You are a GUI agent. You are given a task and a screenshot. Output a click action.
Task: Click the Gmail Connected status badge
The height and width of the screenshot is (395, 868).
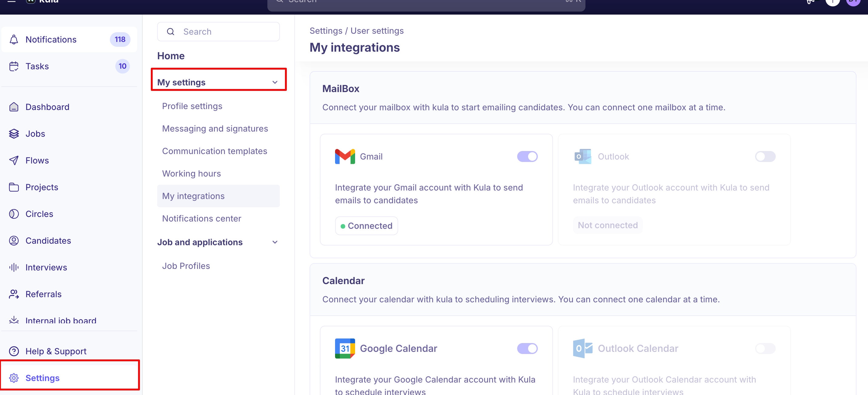point(366,226)
